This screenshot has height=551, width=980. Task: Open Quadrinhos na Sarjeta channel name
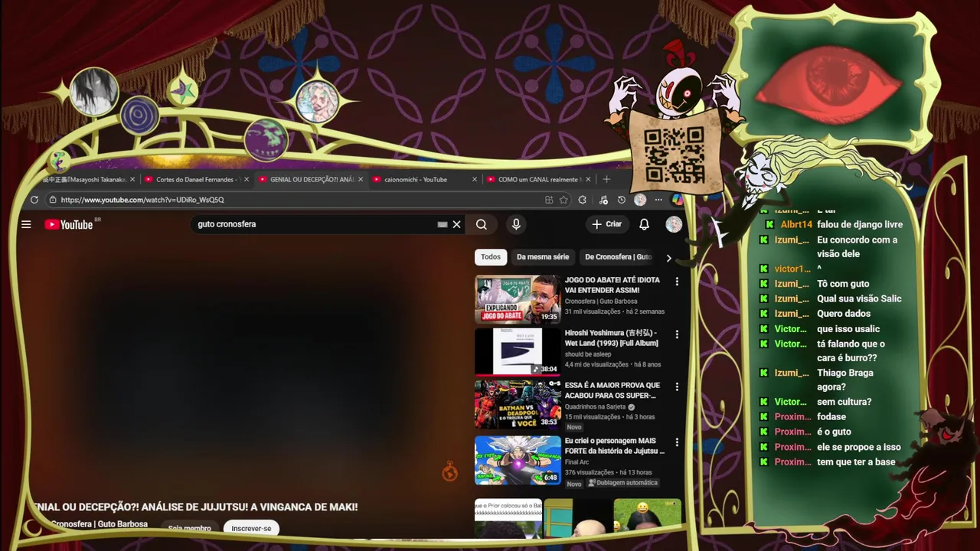coord(596,407)
